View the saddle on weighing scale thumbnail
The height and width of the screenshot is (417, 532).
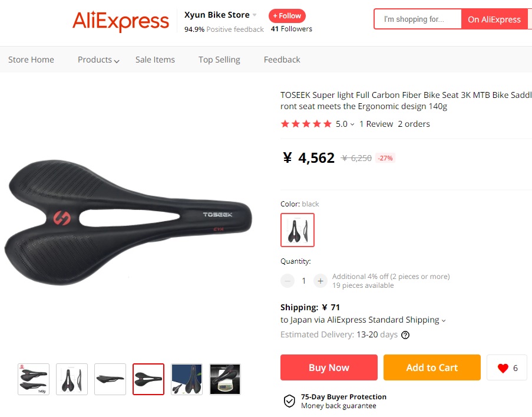(x=225, y=379)
